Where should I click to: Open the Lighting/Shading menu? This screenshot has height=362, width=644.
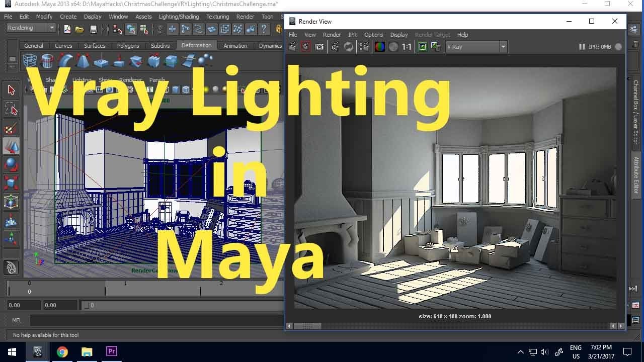179,17
